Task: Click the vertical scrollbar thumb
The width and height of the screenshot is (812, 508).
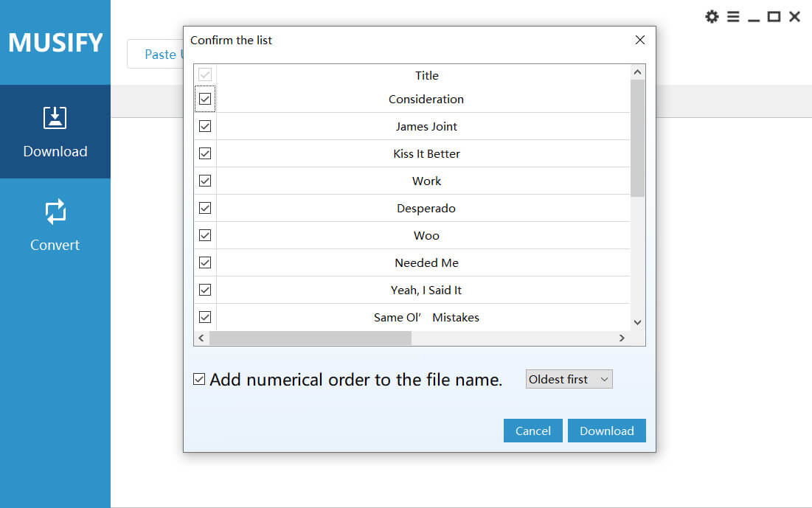Action: (x=637, y=139)
